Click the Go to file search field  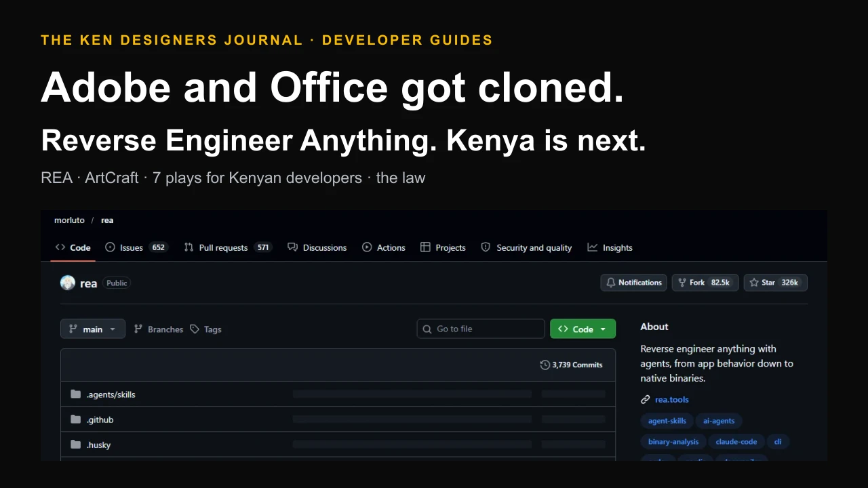point(481,329)
